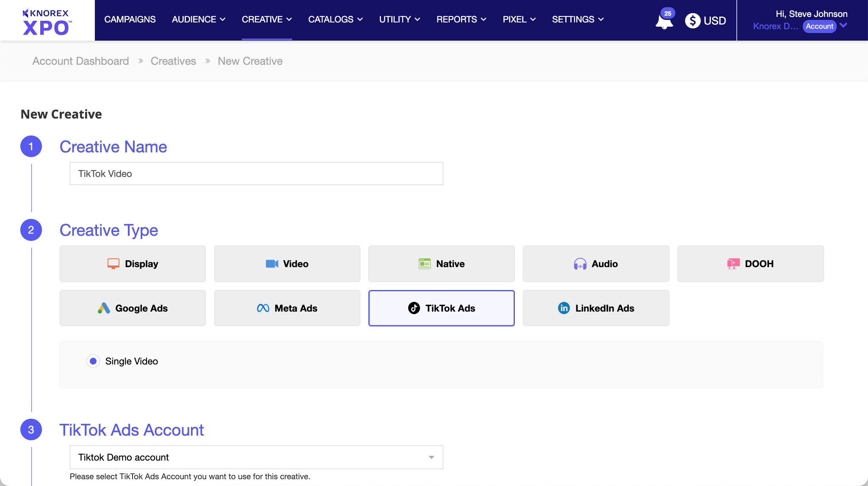Select the Display creative type
868x486 pixels.
(x=133, y=264)
